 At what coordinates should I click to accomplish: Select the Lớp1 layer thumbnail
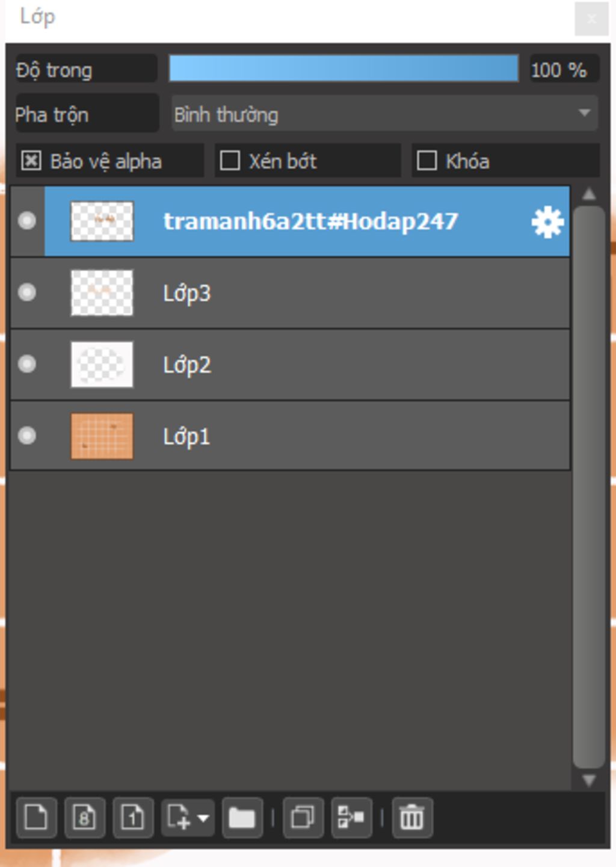[x=102, y=436]
